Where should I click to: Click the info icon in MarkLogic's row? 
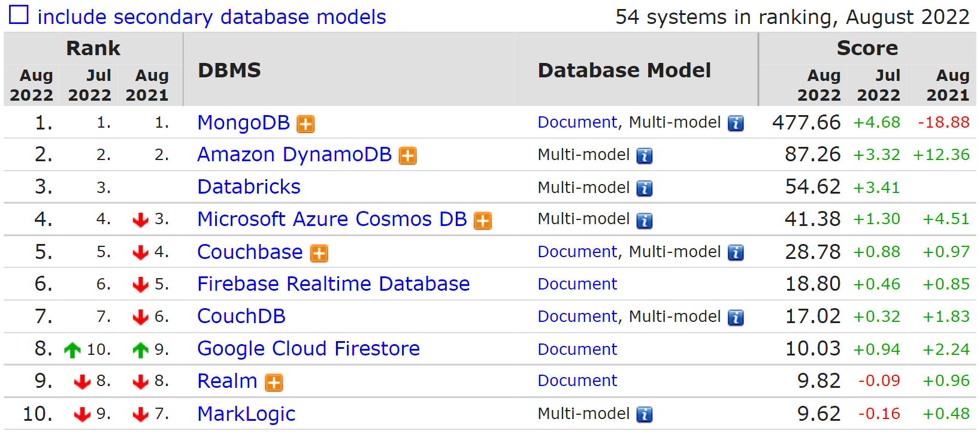pyautogui.click(x=645, y=414)
